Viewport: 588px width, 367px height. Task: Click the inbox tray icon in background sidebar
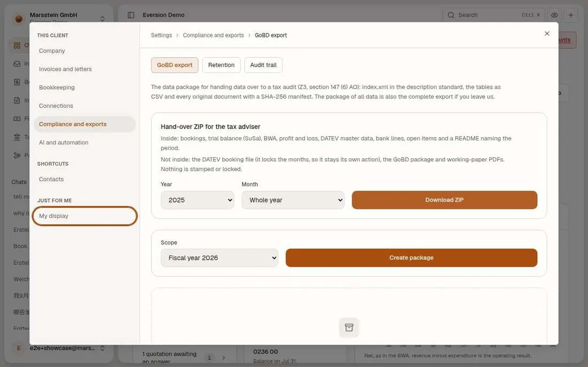coord(17,64)
